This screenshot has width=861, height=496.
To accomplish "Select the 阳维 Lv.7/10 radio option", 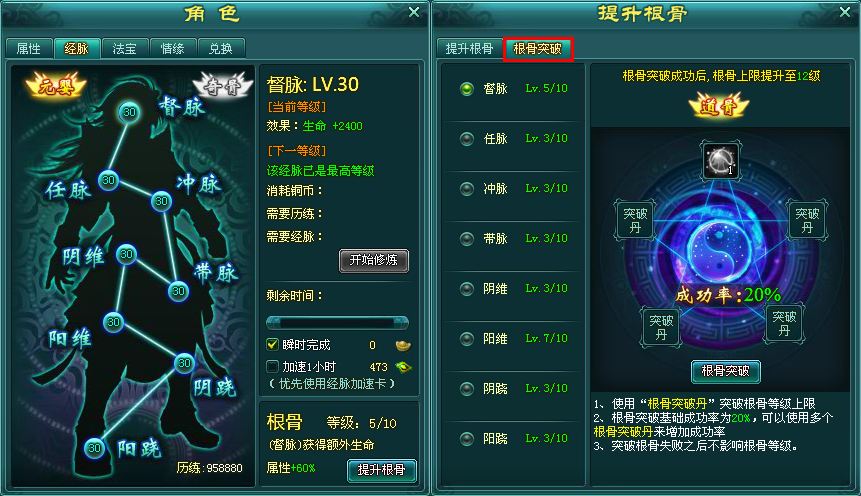I will (x=467, y=339).
